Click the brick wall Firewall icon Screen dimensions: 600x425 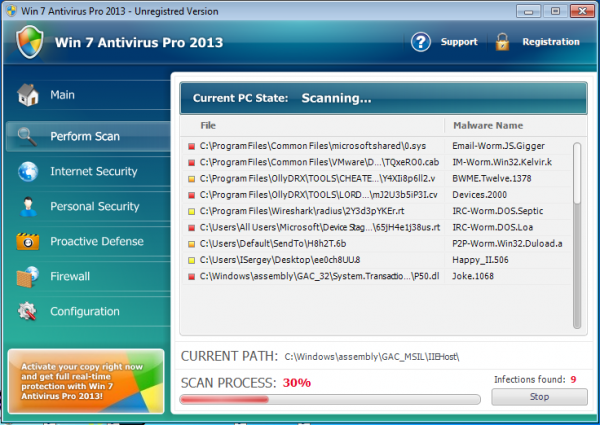28,277
